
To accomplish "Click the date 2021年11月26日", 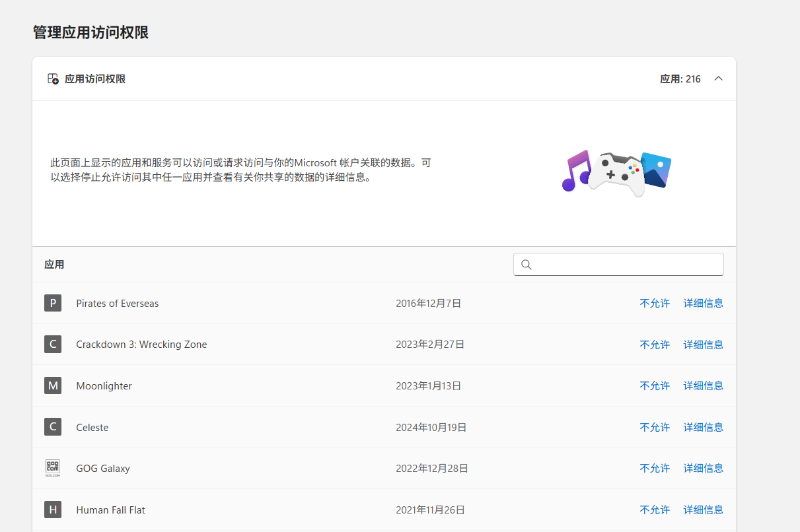I will pos(430,510).
